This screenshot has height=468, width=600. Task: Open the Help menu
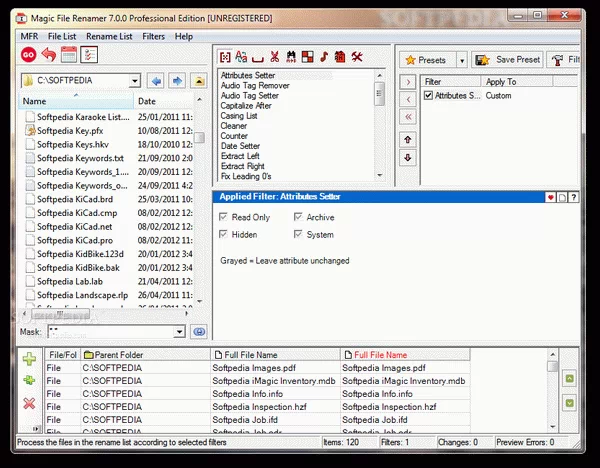[184, 36]
